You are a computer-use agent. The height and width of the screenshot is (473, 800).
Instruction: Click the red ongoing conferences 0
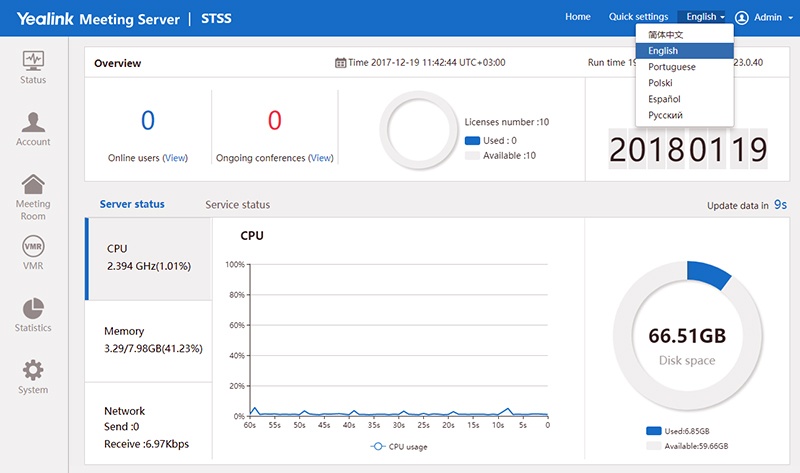click(x=274, y=120)
